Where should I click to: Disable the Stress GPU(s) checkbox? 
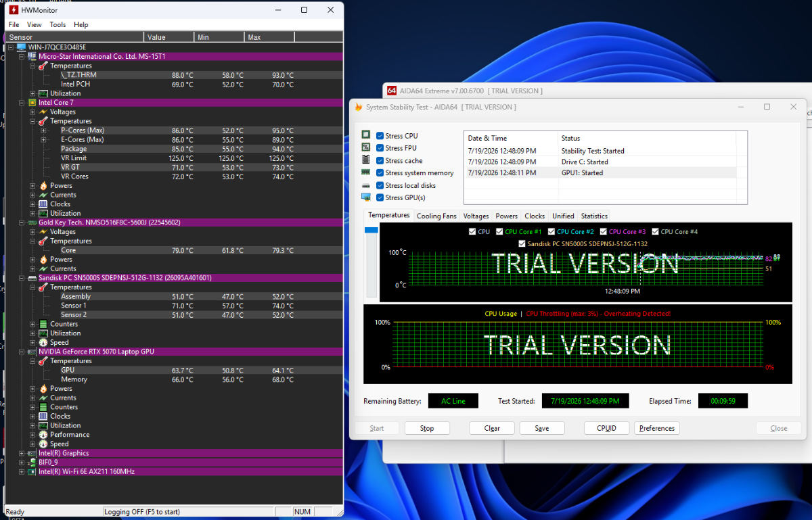pos(380,197)
